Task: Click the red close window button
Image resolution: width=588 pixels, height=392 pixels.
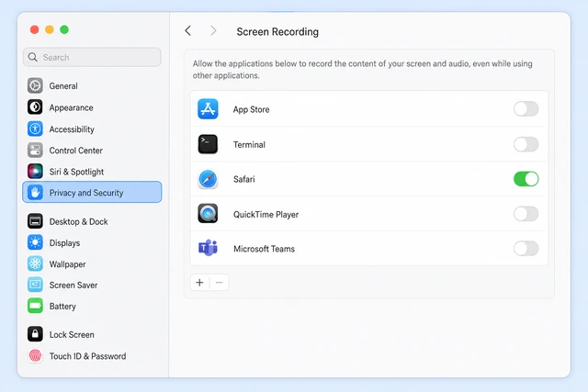Action: [x=35, y=29]
